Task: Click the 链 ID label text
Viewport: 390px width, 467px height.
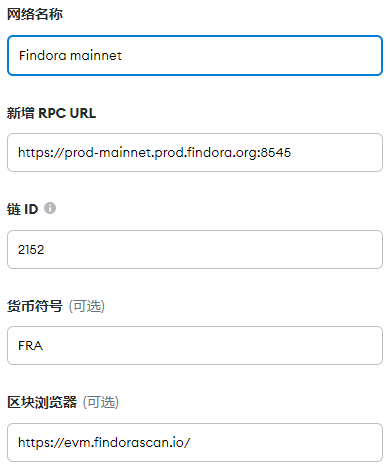Action: (22, 209)
